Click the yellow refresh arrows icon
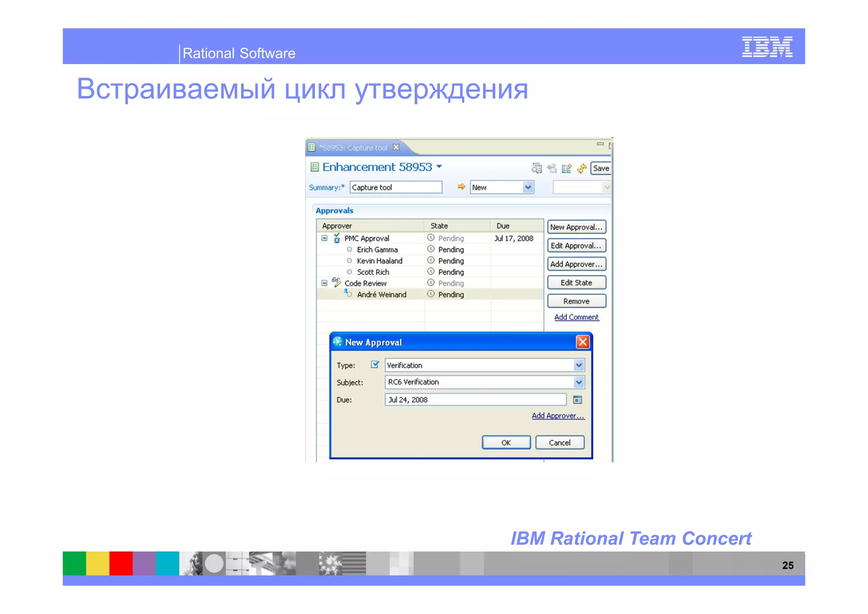The height and width of the screenshot is (614, 868). pyautogui.click(x=582, y=168)
